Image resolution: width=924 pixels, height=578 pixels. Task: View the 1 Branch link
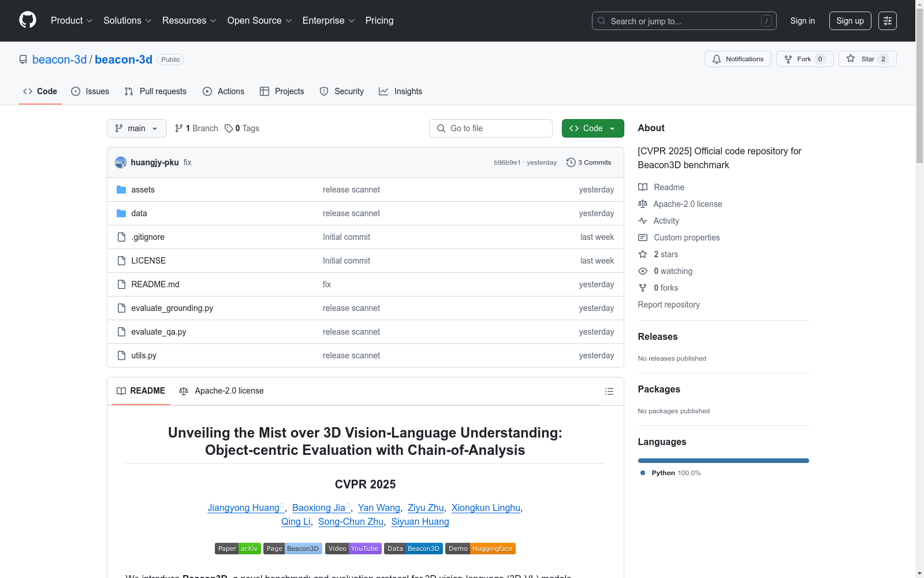tap(197, 128)
